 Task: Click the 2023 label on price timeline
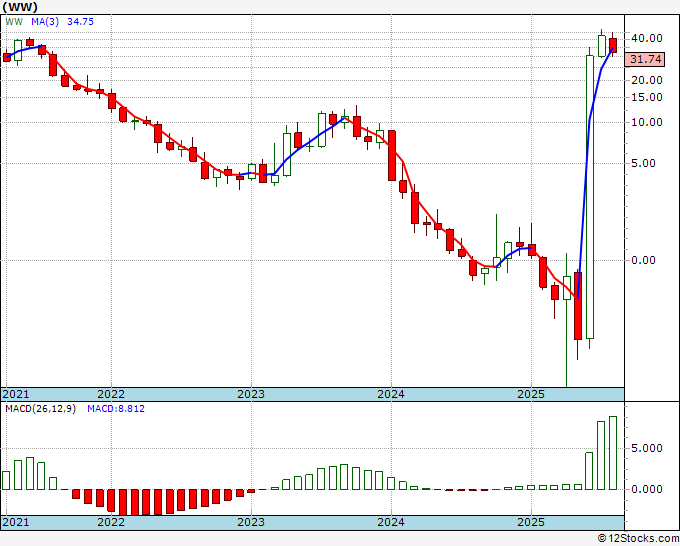[251, 394]
